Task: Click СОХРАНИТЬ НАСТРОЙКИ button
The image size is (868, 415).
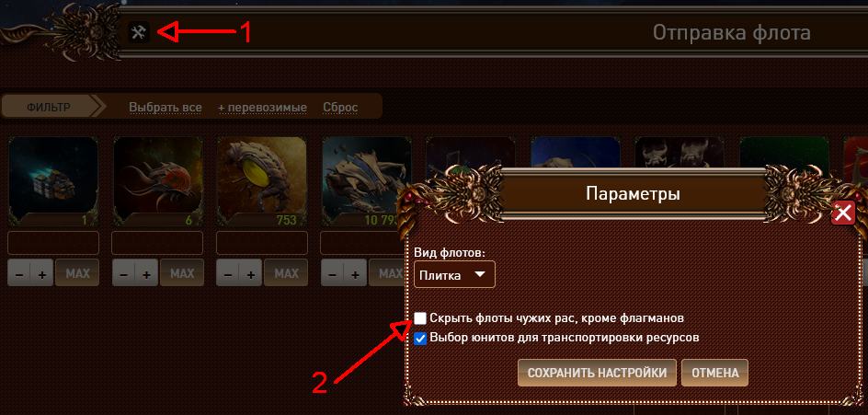Action: 597,373
